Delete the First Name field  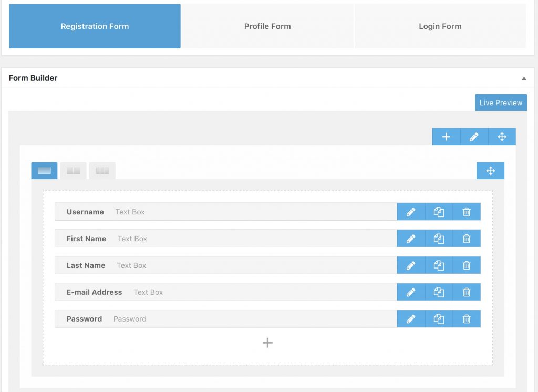[467, 239]
